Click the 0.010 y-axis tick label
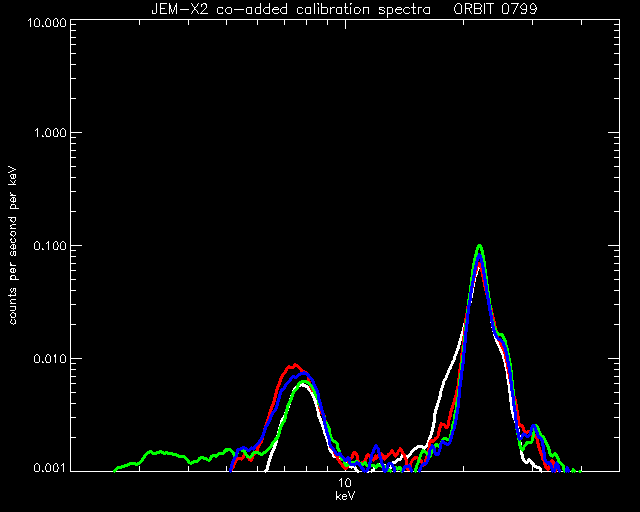This screenshot has width=640, height=512. pos(50,359)
